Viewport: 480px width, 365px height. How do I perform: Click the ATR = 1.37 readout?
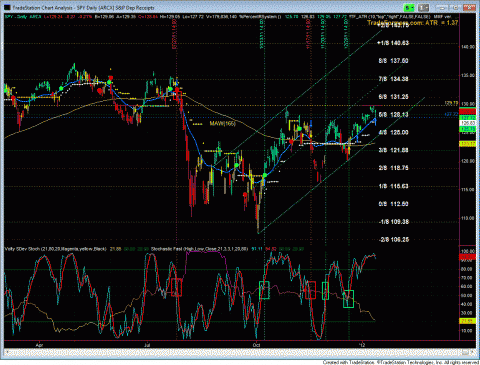click(441, 23)
